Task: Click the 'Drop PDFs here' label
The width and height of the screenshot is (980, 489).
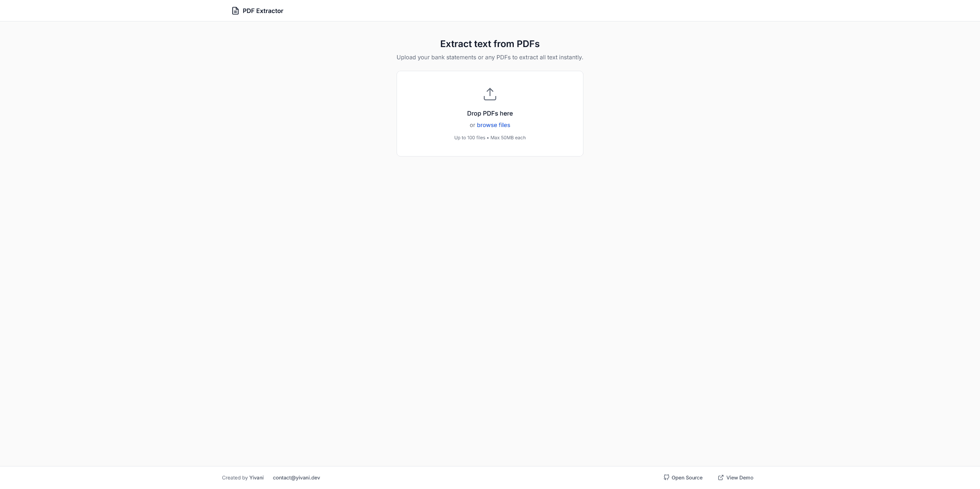Action: [490, 113]
